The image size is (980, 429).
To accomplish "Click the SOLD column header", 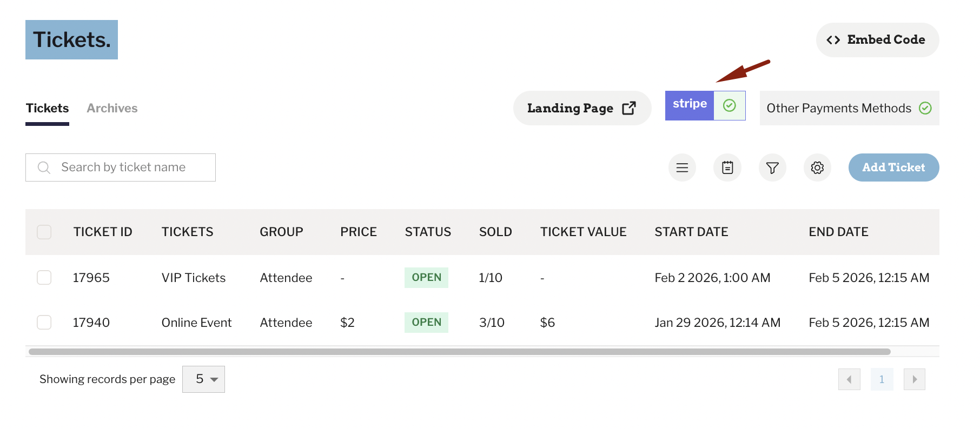I will click(495, 232).
